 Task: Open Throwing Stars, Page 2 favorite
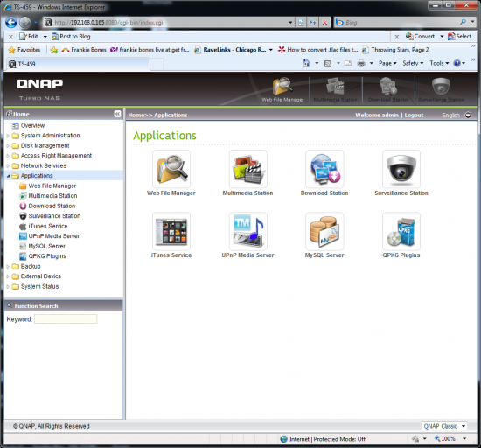[395, 50]
